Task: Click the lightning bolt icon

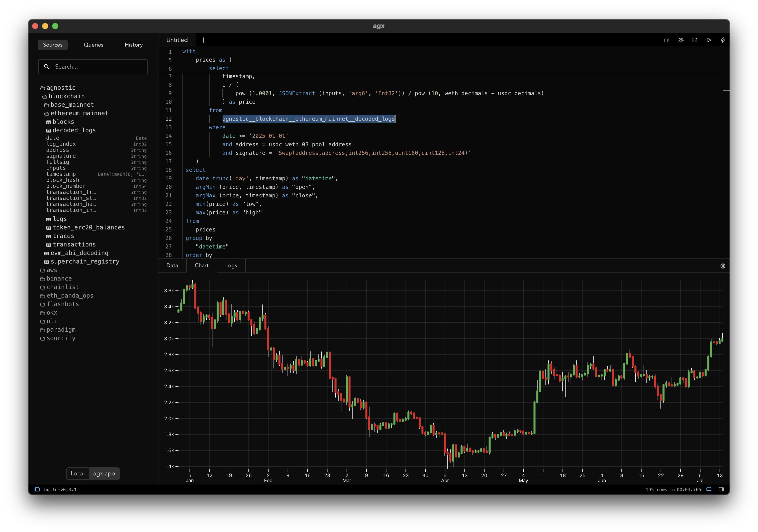Action: (x=723, y=40)
